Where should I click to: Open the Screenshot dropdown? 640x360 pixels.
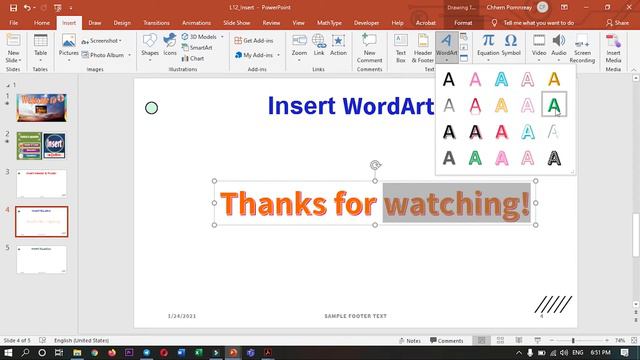(x=102, y=41)
